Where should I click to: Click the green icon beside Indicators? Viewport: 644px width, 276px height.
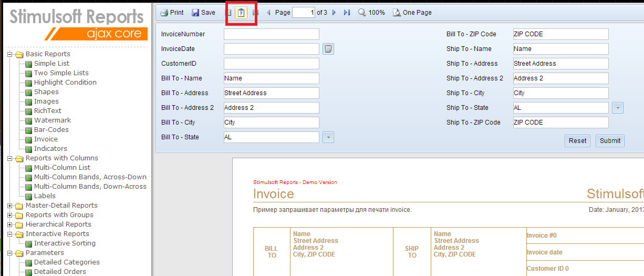click(x=28, y=149)
